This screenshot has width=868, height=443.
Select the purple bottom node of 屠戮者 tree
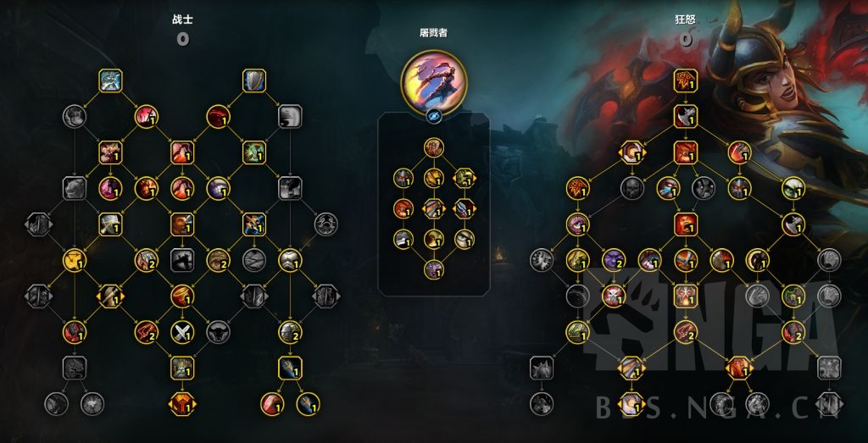434,270
